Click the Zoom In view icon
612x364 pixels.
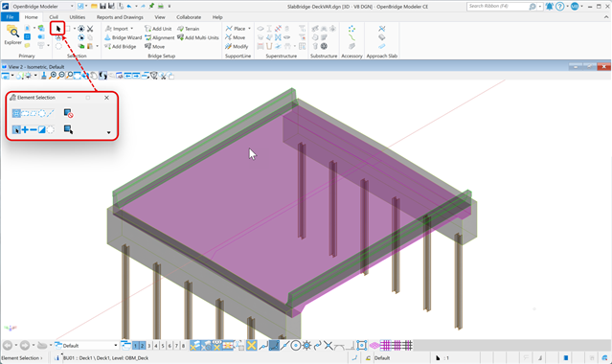[53, 76]
